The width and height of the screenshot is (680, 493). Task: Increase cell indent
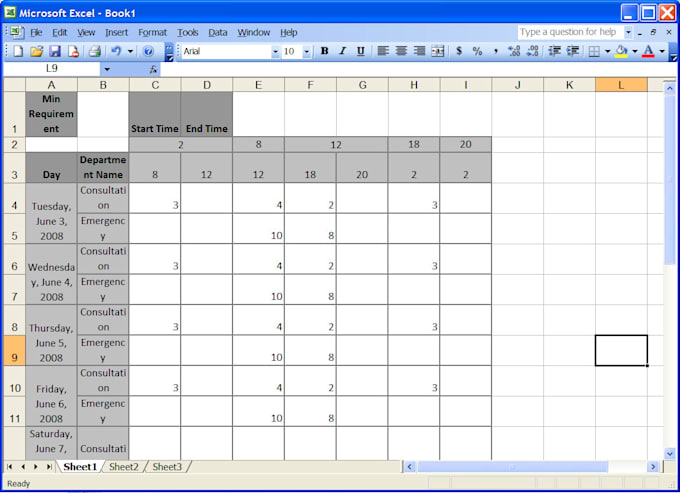point(573,51)
